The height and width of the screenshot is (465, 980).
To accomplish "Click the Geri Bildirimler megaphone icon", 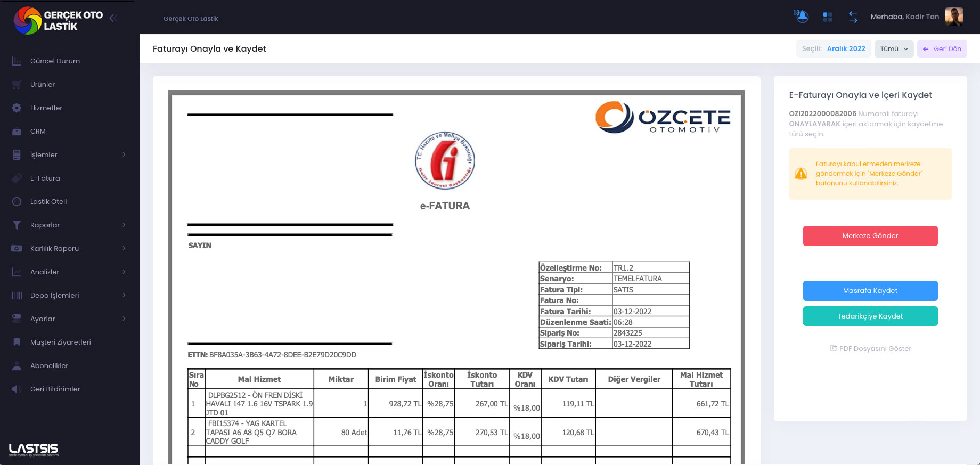I will 17,389.
